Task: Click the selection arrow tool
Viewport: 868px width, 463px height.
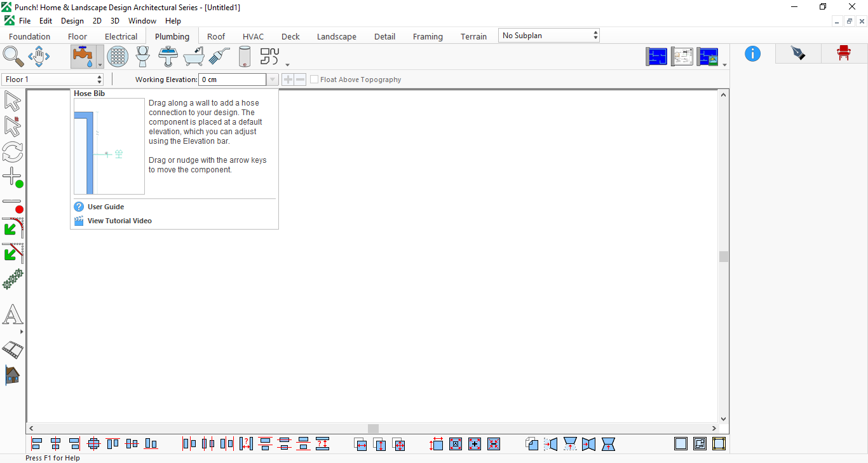Action: click(x=13, y=101)
